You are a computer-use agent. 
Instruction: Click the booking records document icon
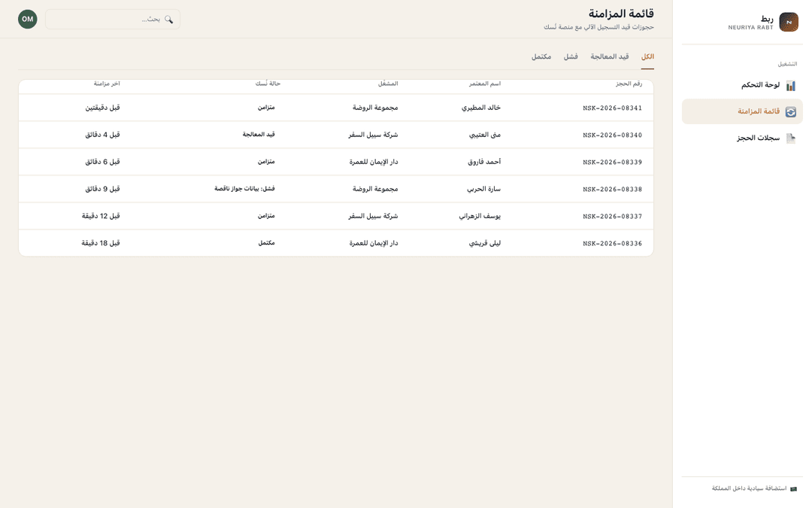tap(790, 138)
